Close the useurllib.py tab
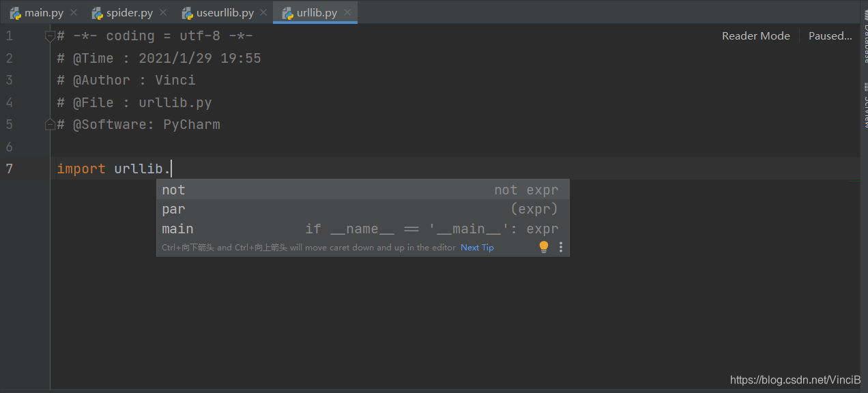The width and height of the screenshot is (868, 393). click(x=264, y=13)
